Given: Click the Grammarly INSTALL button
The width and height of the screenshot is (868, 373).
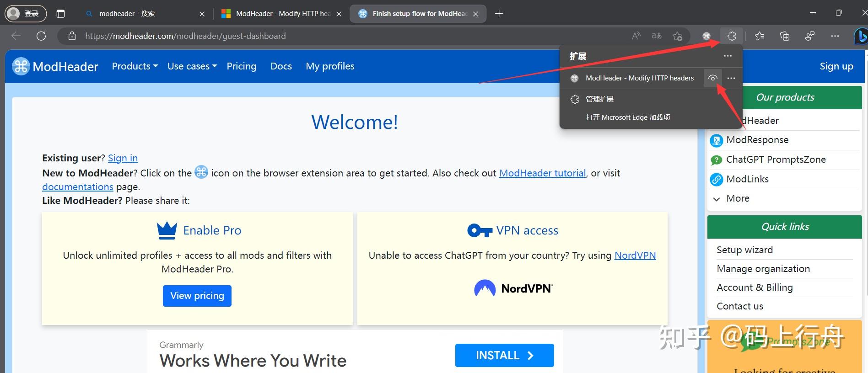Looking at the screenshot, I should 504,355.
